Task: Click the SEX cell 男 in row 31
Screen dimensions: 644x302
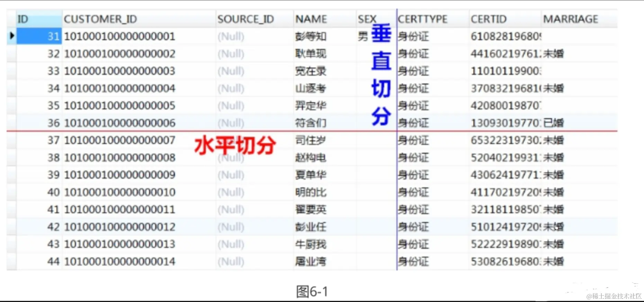Action: point(363,36)
